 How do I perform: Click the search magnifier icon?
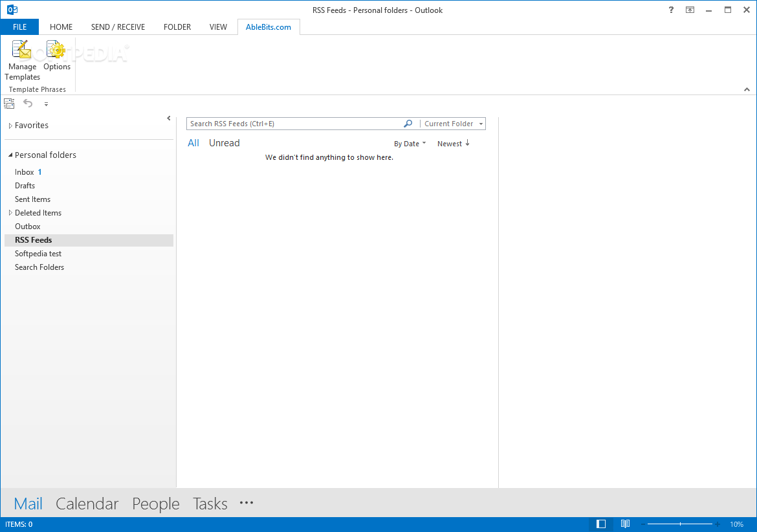click(x=408, y=124)
